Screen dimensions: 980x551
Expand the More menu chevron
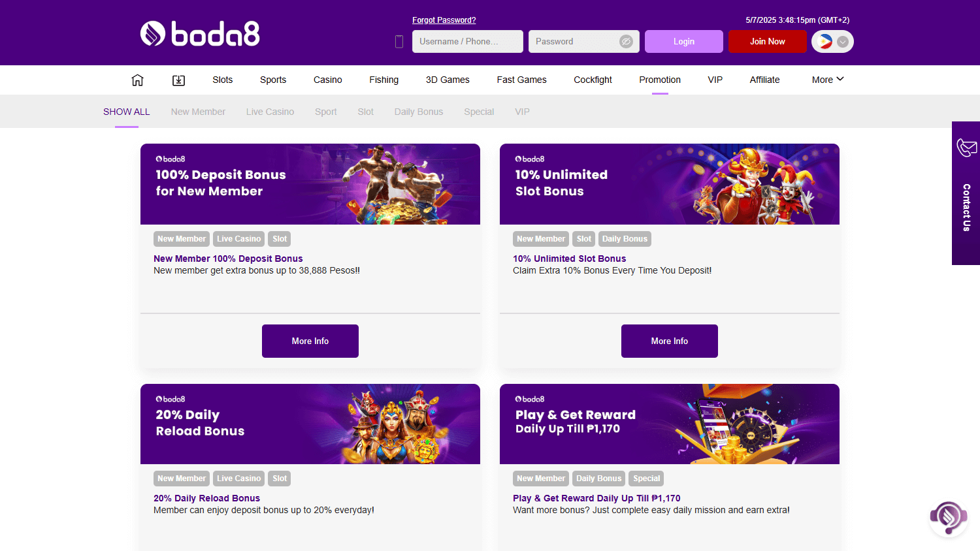point(840,79)
